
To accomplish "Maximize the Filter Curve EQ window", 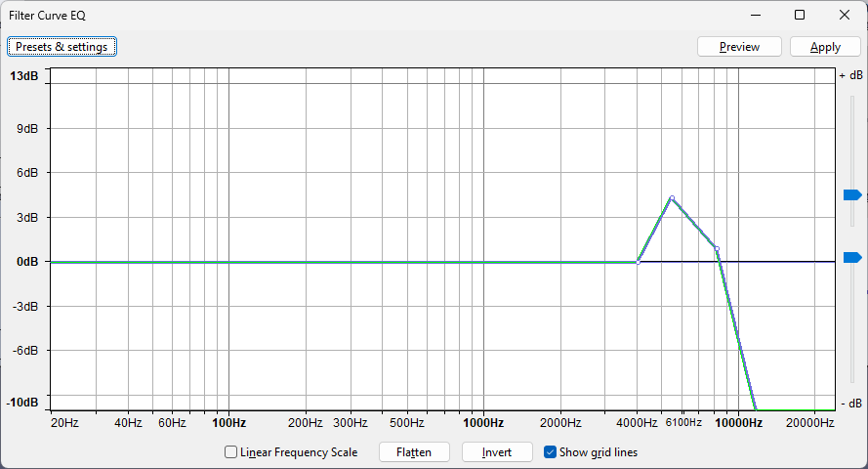I will [800, 15].
